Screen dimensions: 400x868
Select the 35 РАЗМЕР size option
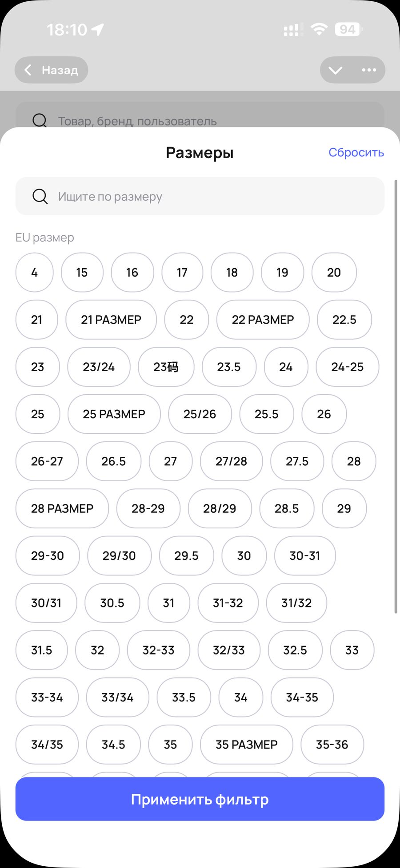pyautogui.click(x=247, y=745)
